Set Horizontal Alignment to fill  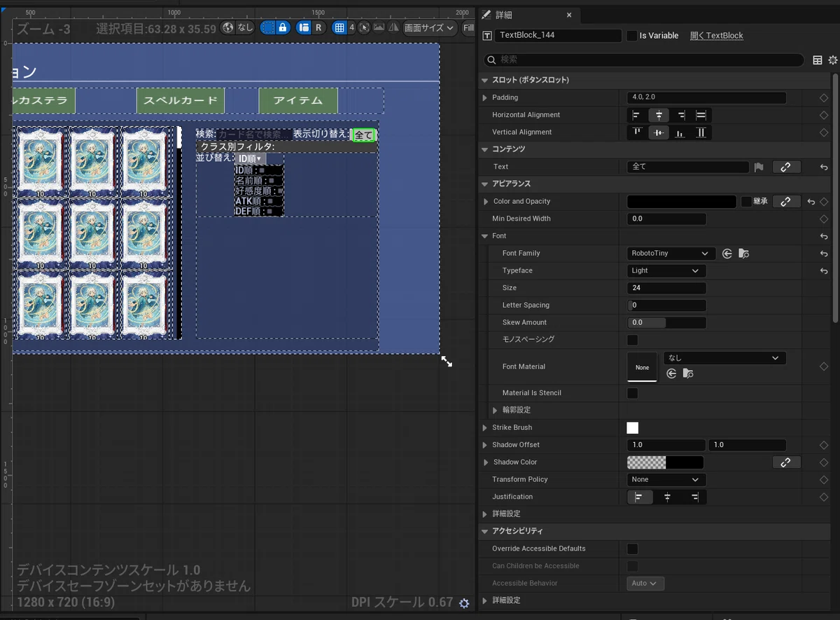click(701, 115)
